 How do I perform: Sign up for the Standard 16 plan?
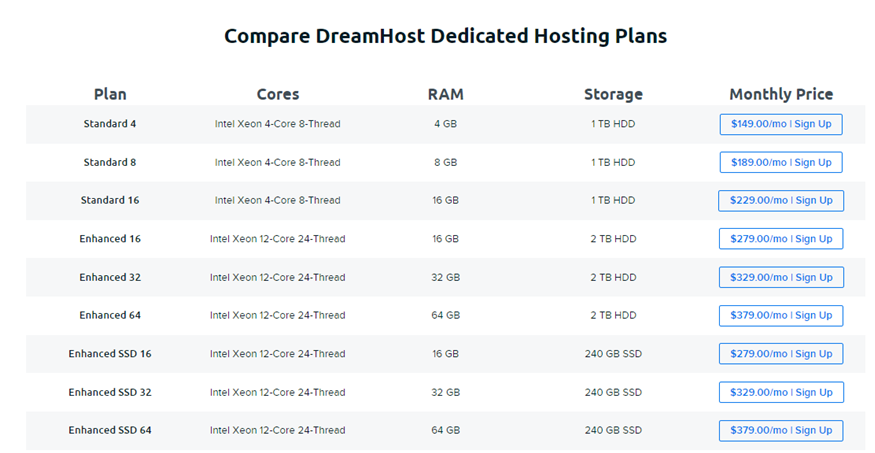pyautogui.click(x=781, y=200)
